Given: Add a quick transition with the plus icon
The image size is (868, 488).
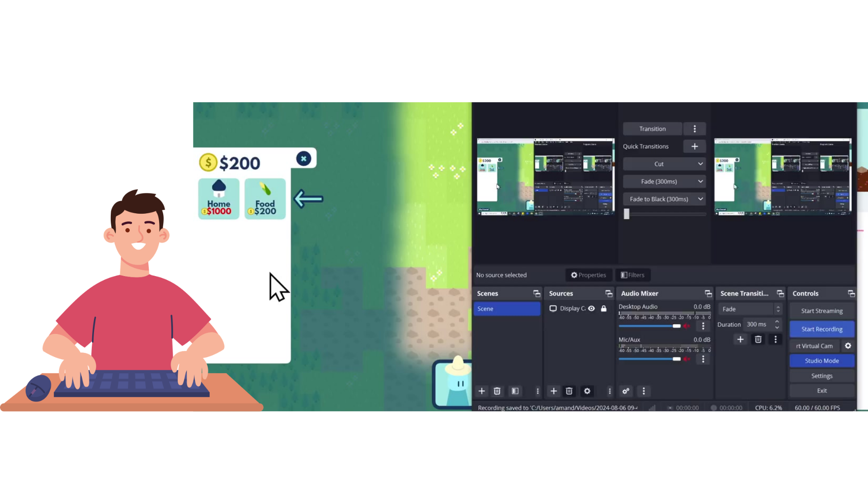Looking at the screenshot, I should pyautogui.click(x=694, y=146).
